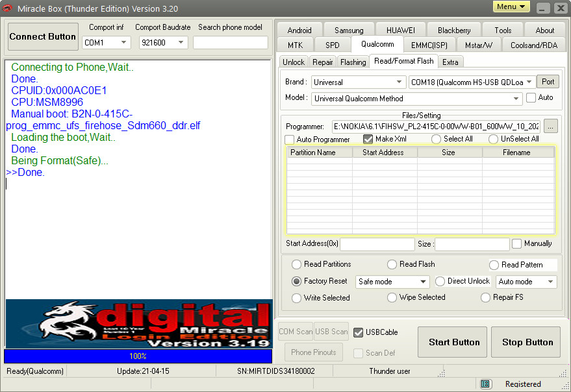
Task: Click the Partition Name column header
Action: click(320, 153)
